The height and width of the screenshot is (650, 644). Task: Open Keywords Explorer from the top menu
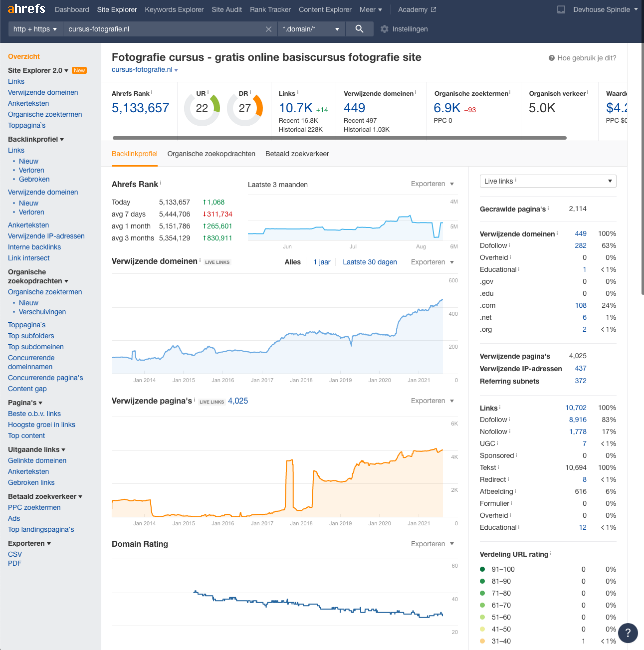point(174,9)
